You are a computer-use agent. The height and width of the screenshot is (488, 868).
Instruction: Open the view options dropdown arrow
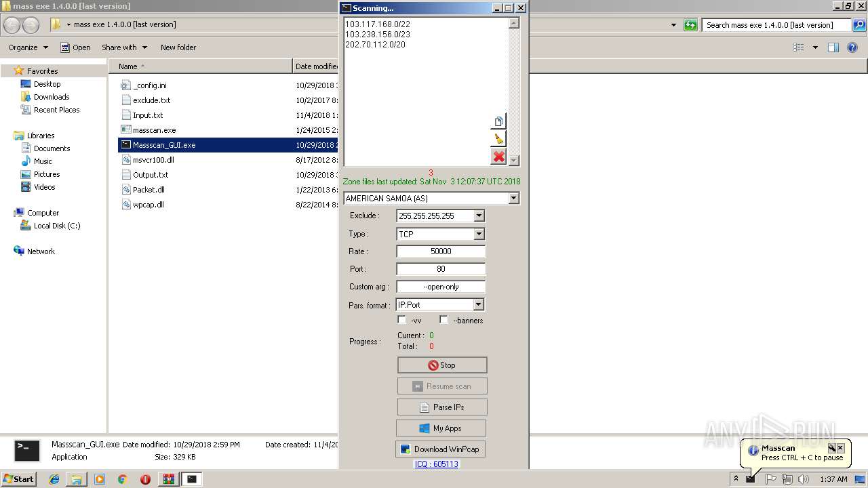tap(815, 47)
